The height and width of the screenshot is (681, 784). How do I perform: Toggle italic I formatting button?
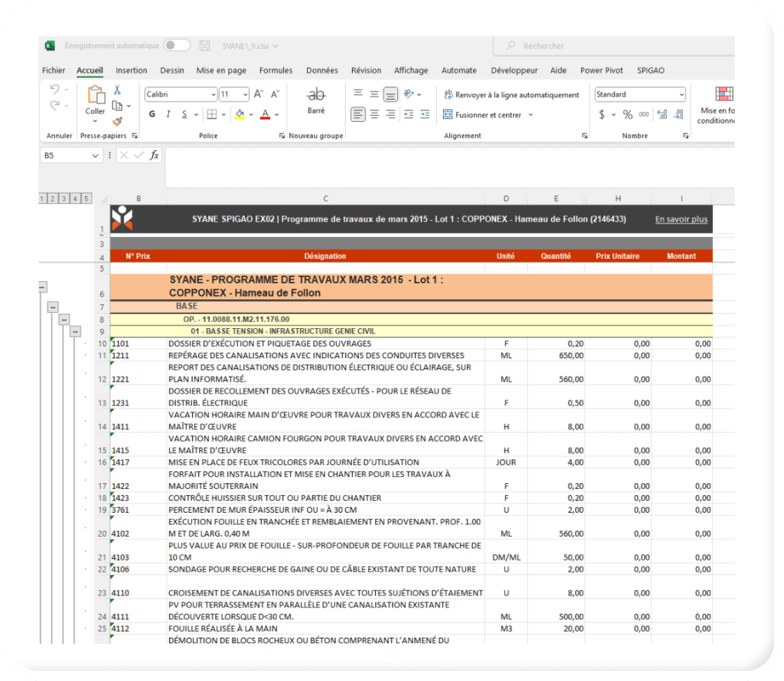pyautogui.click(x=169, y=114)
